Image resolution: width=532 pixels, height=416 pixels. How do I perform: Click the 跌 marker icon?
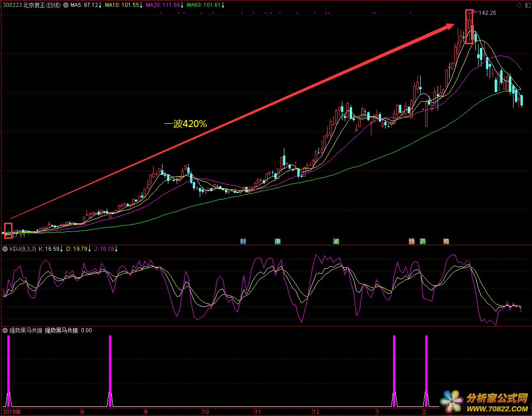click(422, 241)
